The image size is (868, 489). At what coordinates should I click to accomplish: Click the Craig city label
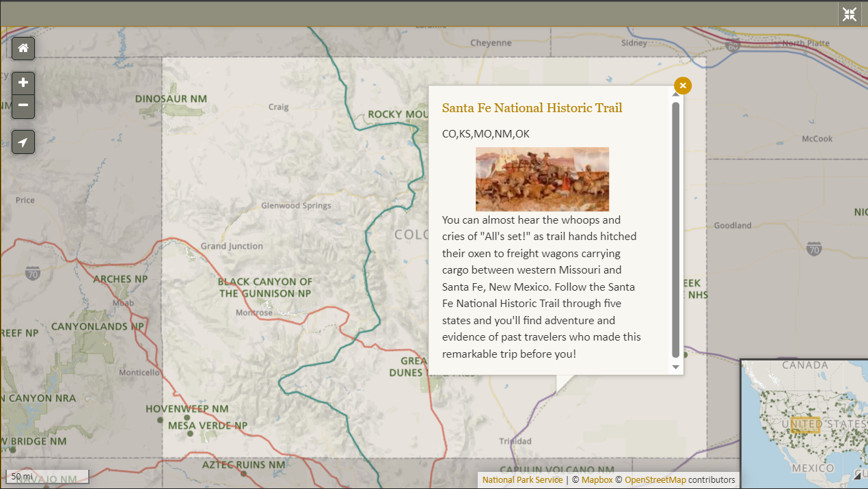click(279, 107)
